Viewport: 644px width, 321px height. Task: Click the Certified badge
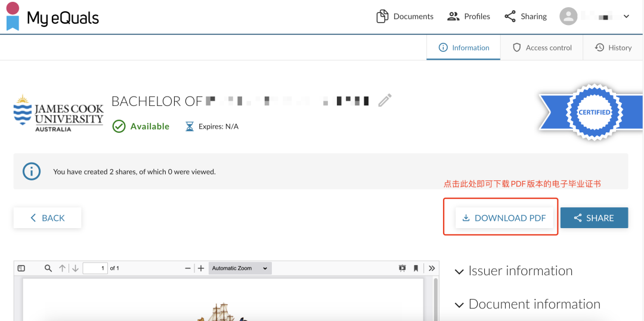click(593, 112)
